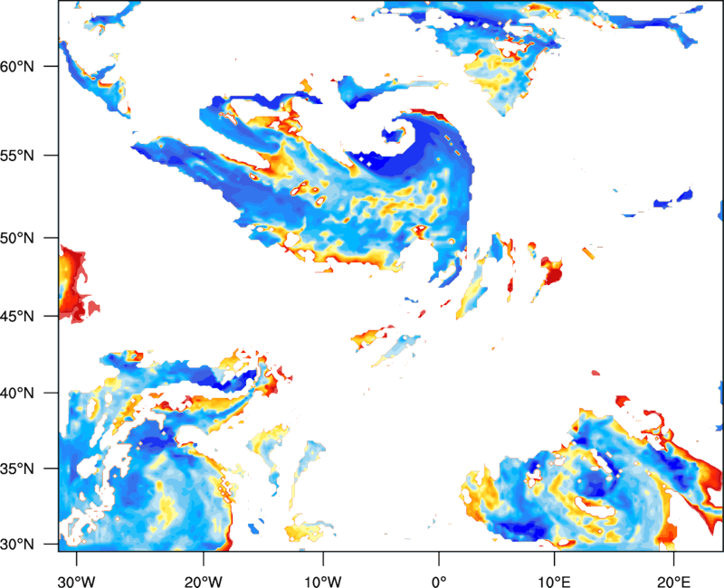
Task: Click the 45°N latitude label
Action: 17,316
